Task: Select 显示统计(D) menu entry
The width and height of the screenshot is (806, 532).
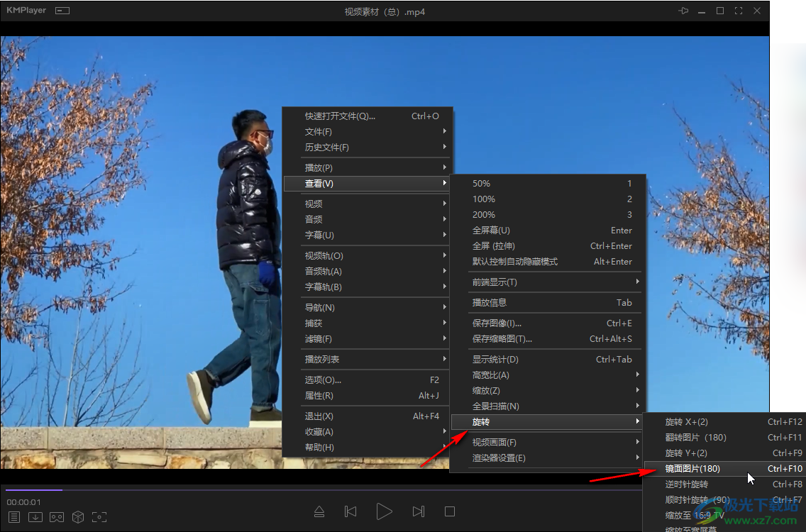Action: tap(547, 360)
